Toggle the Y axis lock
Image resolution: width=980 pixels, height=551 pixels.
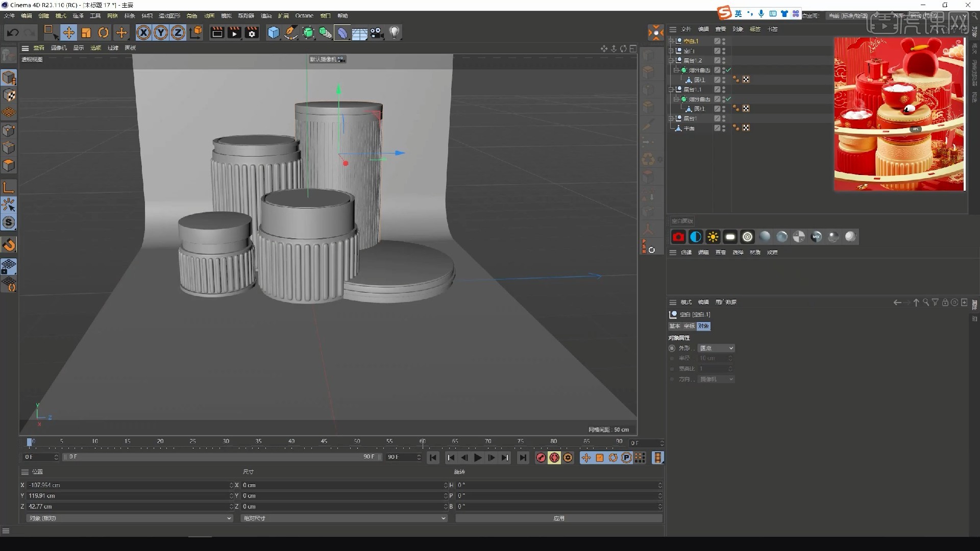coord(161,33)
